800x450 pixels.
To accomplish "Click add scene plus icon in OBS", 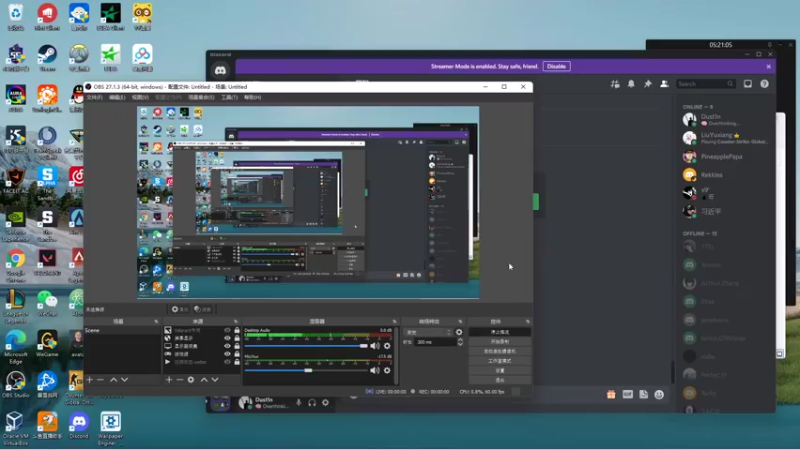I will click(90, 380).
